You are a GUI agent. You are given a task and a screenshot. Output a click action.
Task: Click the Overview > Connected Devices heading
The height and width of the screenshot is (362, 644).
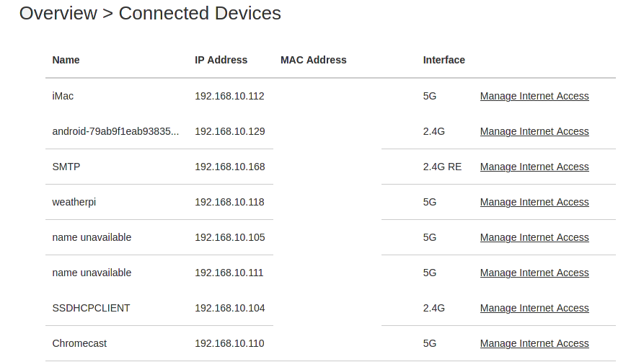150,13
